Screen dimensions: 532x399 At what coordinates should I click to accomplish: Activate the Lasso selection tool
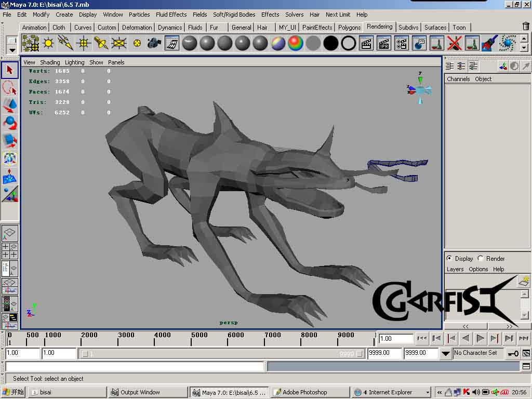tap(9, 87)
